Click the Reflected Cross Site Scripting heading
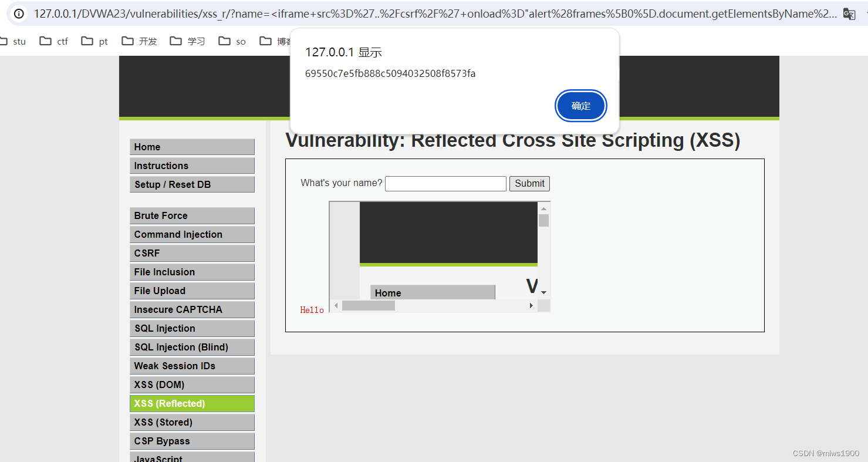Viewport: 868px width, 462px height. (513, 140)
